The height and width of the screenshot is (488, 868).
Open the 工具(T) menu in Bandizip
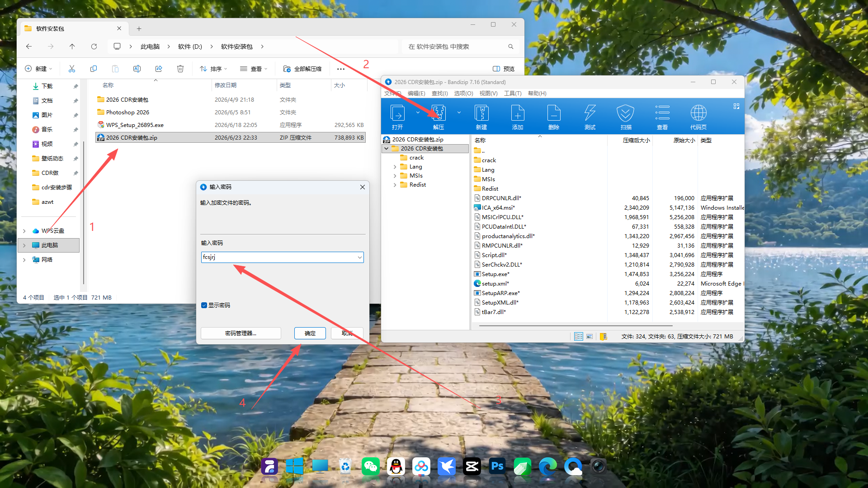point(513,94)
